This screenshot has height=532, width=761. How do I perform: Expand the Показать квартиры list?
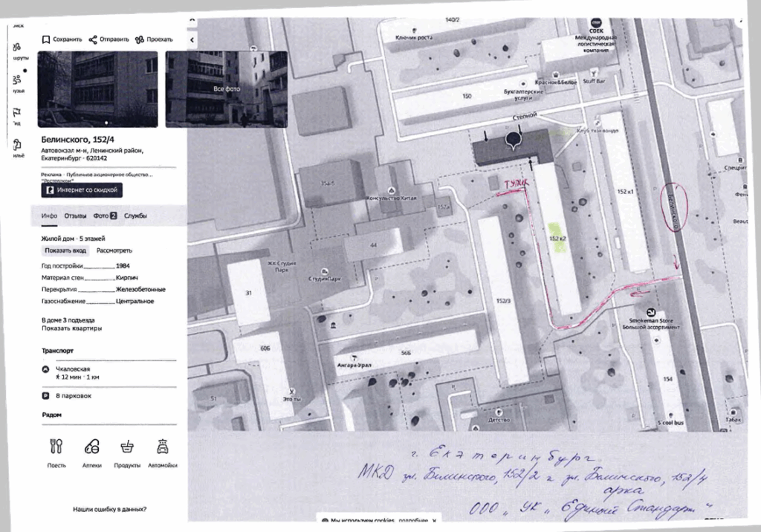click(71, 328)
